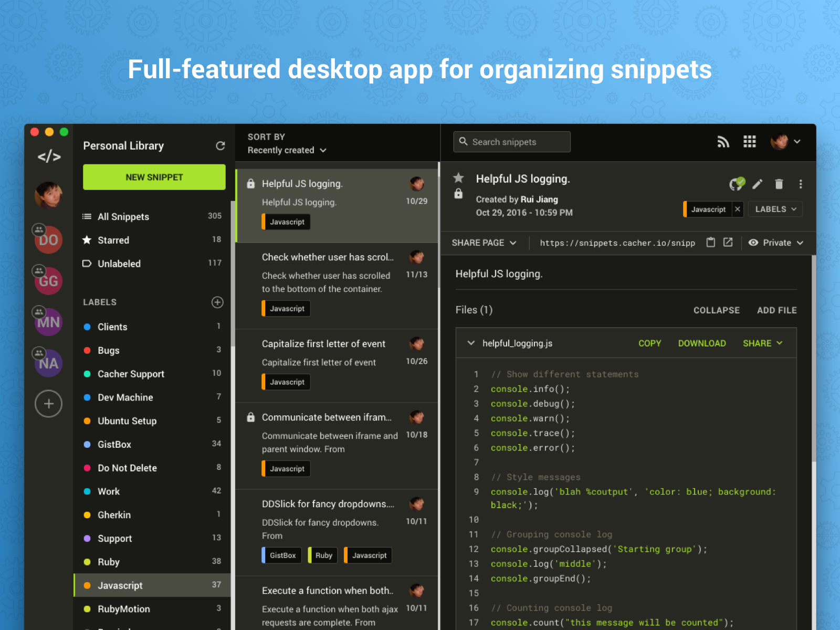The height and width of the screenshot is (630, 840).
Task: Click the Cacher code logo icon
Action: coord(49,156)
